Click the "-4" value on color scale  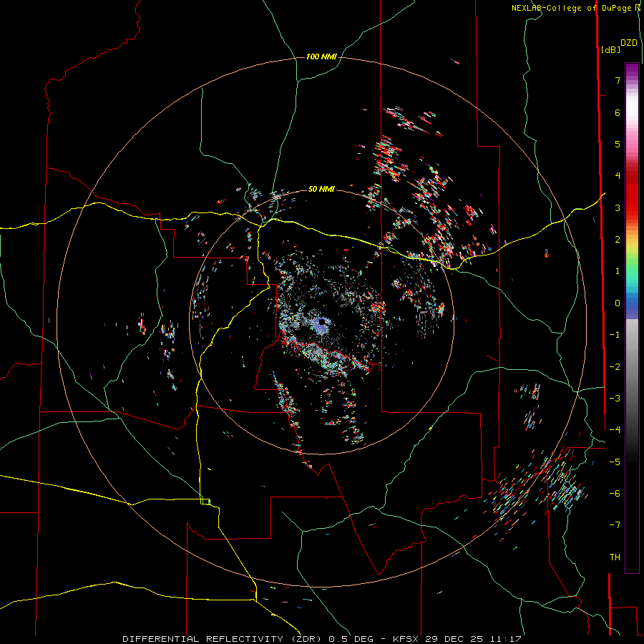click(615, 430)
